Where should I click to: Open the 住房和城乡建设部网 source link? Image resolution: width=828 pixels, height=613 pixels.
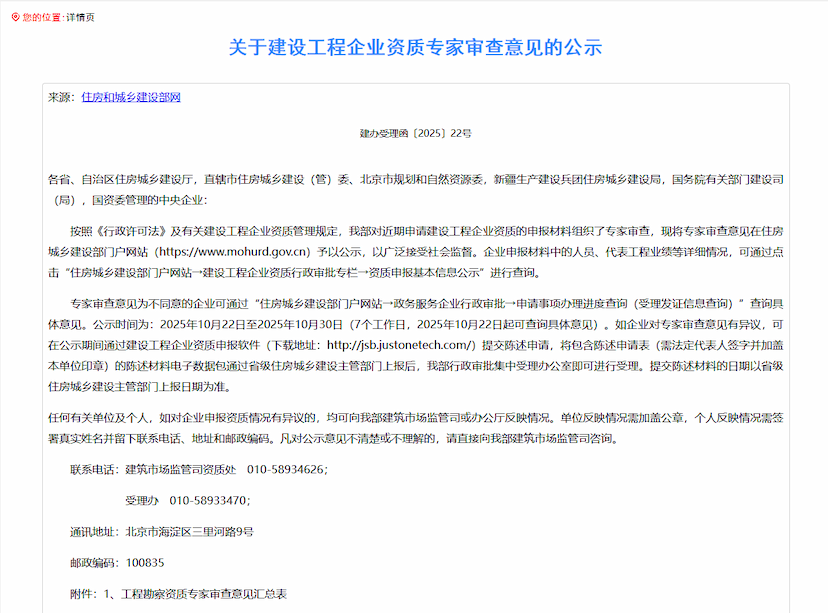[x=130, y=97]
